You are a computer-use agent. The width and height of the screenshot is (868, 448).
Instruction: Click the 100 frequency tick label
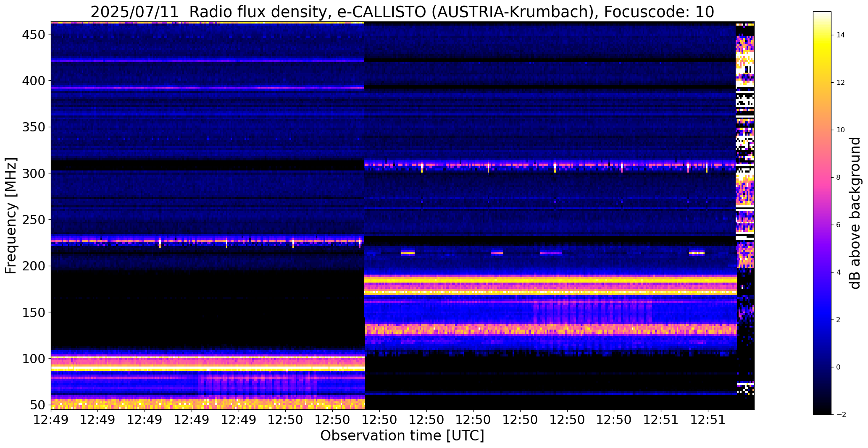(35, 359)
